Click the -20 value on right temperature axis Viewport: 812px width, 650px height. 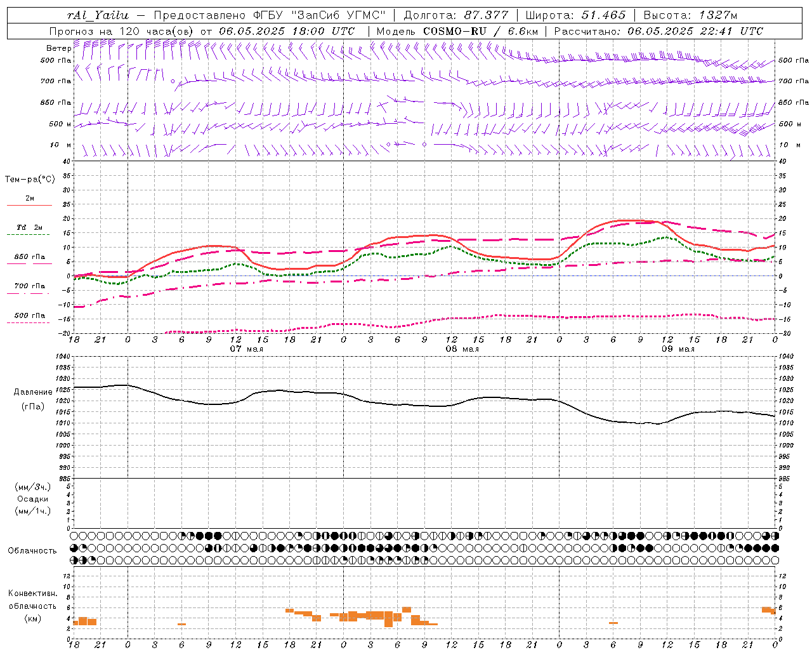pyautogui.click(x=784, y=333)
